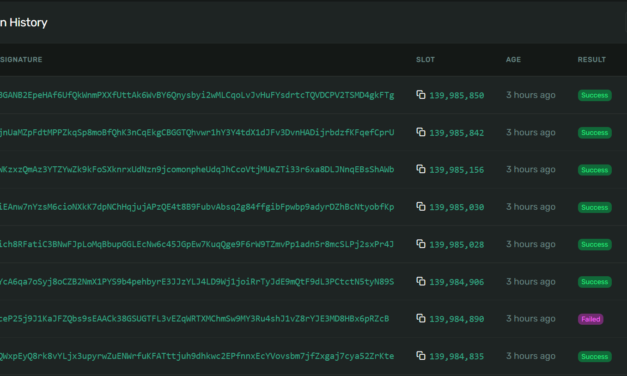Open transaction signature ending in ShAWb
This screenshot has width=627, height=376.
(x=197, y=170)
